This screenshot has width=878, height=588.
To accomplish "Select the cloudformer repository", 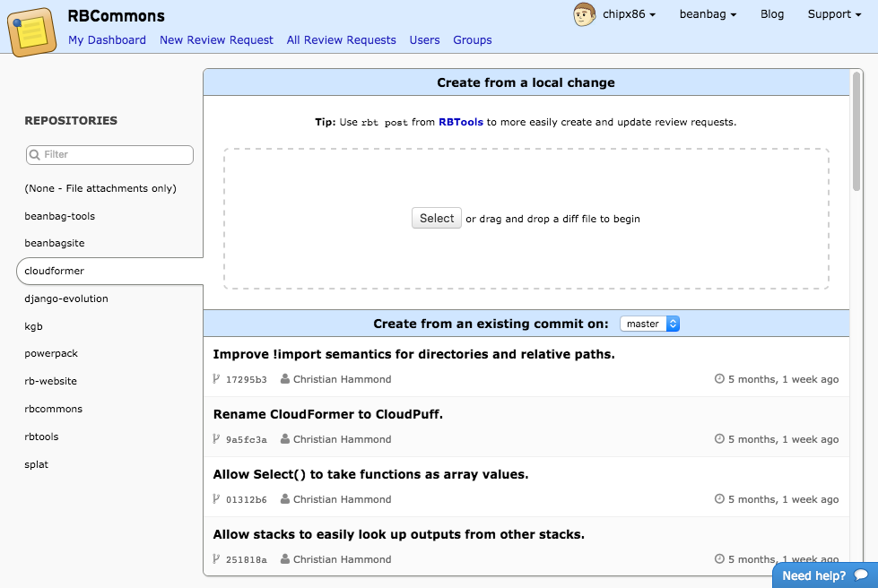I will [109, 271].
